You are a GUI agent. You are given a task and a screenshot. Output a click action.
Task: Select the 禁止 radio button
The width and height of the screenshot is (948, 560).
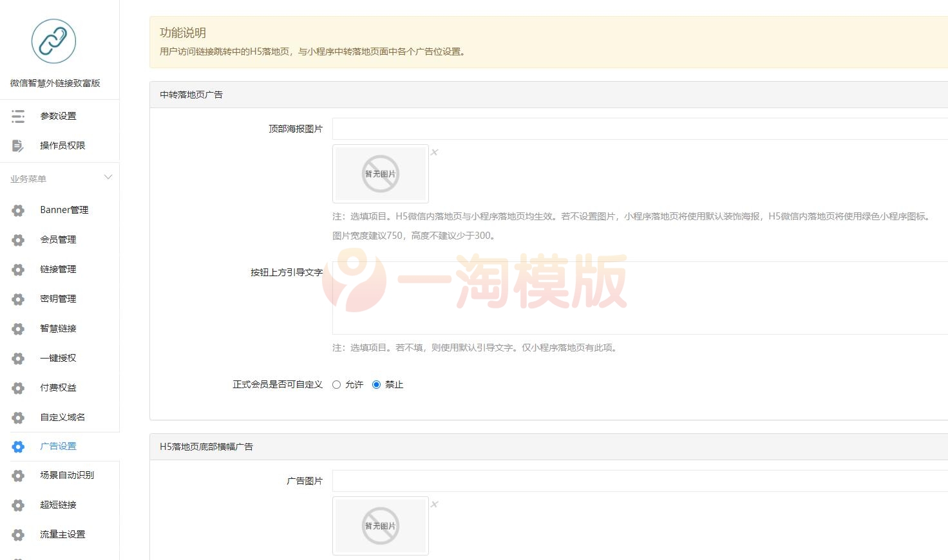point(376,384)
